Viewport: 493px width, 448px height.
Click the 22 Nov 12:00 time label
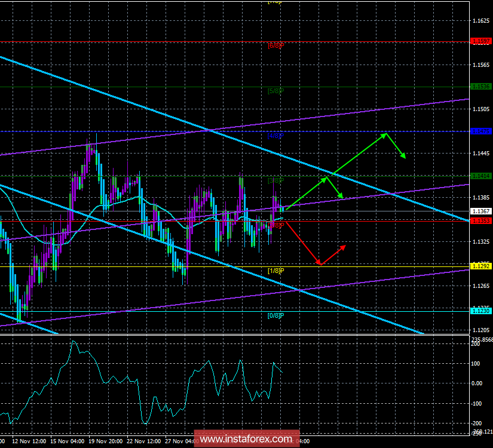pyautogui.click(x=144, y=441)
